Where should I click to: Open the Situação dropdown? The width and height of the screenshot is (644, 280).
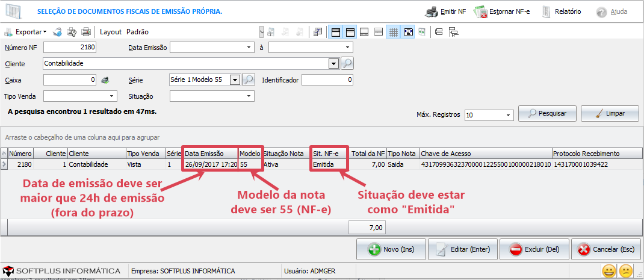pyautogui.click(x=249, y=96)
